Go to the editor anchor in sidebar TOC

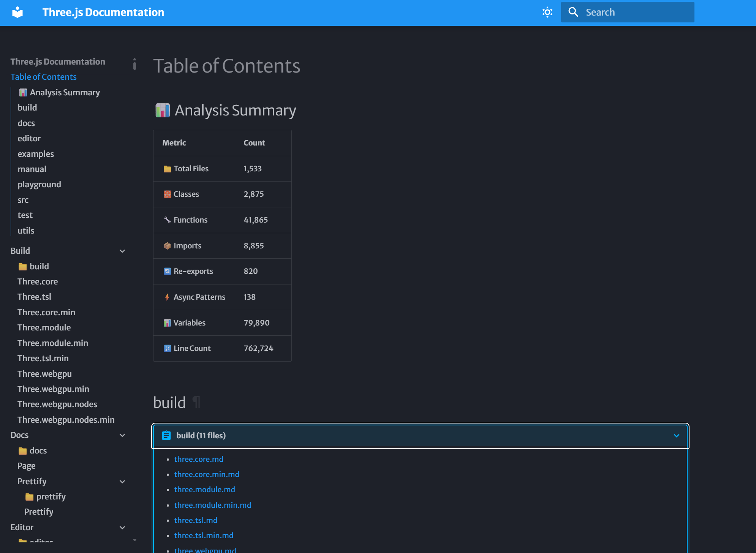click(x=29, y=139)
